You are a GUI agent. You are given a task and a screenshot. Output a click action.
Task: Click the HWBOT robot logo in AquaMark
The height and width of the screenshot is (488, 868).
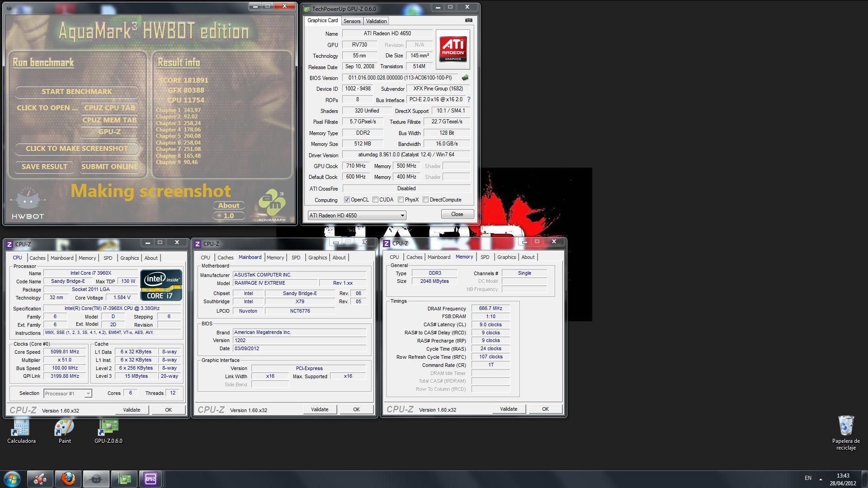[28, 203]
